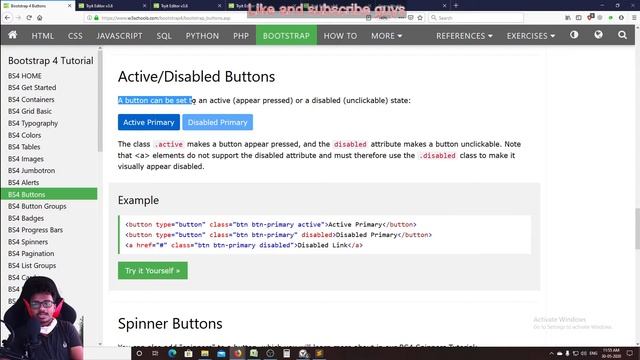Go to the W3Schools home icon

coord(13,35)
